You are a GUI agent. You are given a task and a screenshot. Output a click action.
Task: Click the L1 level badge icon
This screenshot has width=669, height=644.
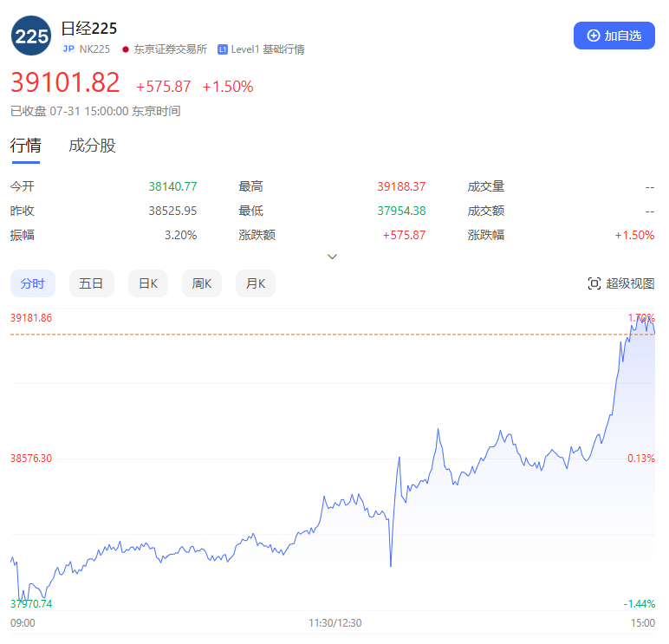[223, 49]
